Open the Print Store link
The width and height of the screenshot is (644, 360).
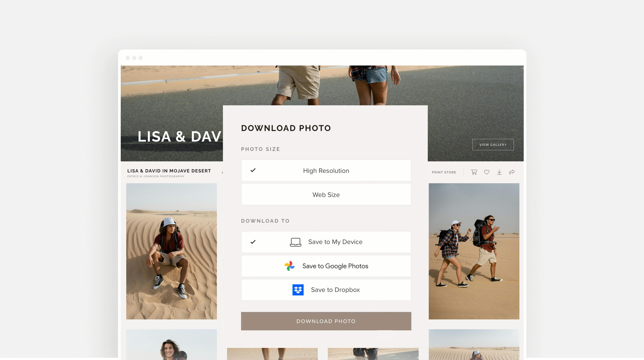point(444,172)
